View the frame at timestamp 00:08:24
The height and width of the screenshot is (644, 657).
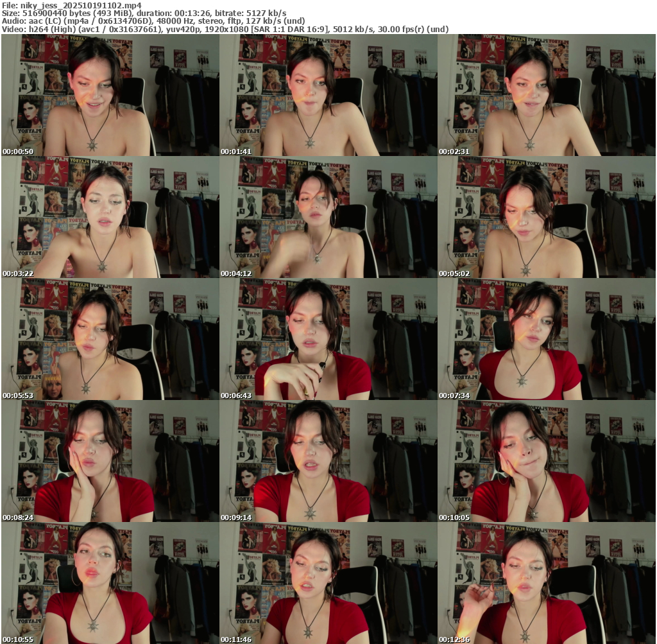coord(110,461)
